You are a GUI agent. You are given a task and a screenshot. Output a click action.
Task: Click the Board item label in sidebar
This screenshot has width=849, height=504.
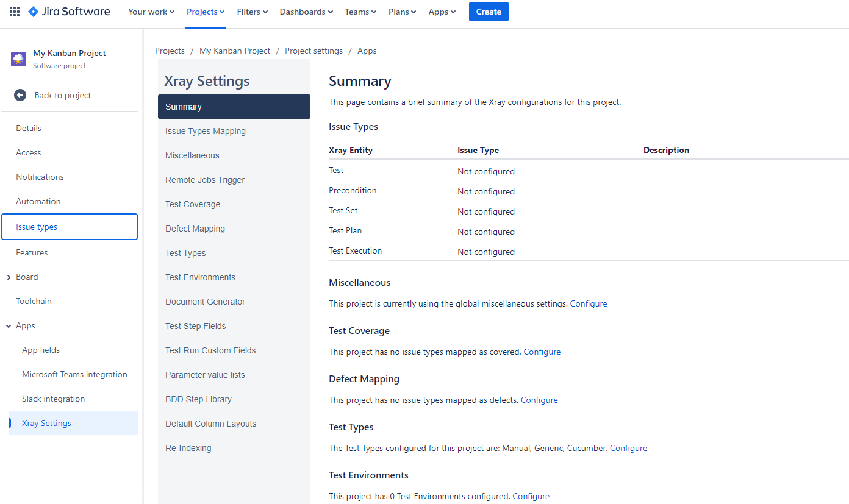(x=27, y=277)
